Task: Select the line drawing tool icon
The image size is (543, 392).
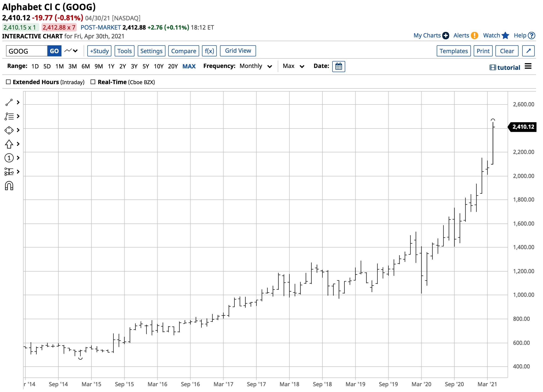Action: (9, 103)
